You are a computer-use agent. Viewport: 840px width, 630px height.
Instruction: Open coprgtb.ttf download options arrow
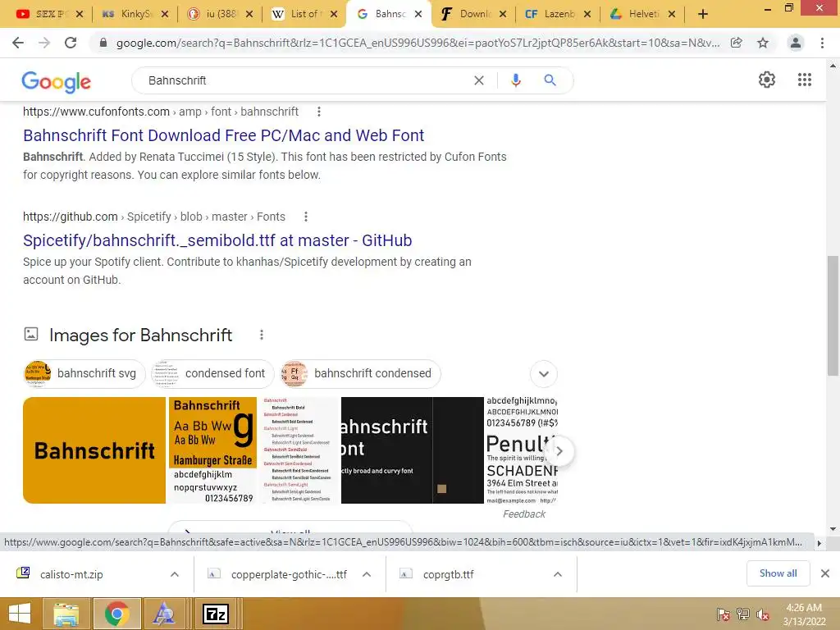click(x=558, y=574)
